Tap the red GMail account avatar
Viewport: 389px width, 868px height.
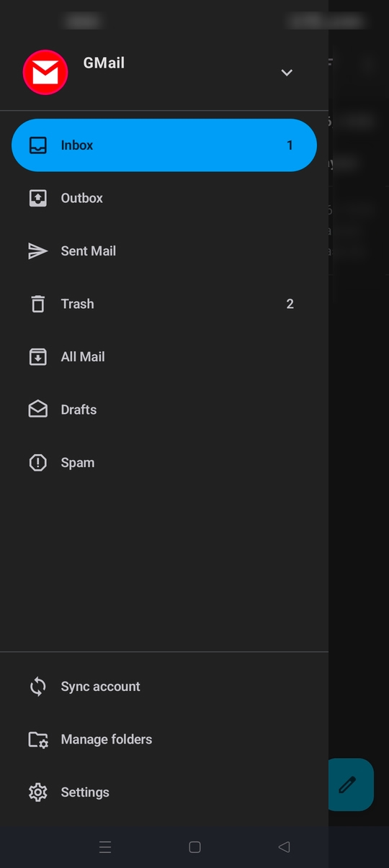coord(45,73)
